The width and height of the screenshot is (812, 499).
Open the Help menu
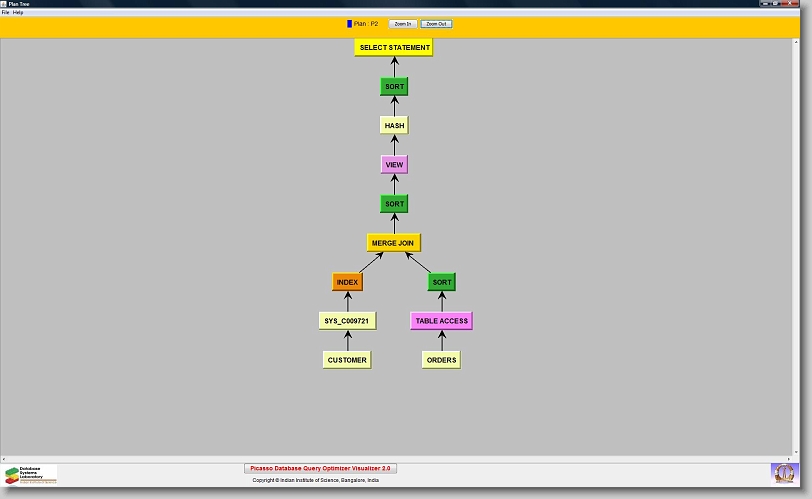[18, 12]
